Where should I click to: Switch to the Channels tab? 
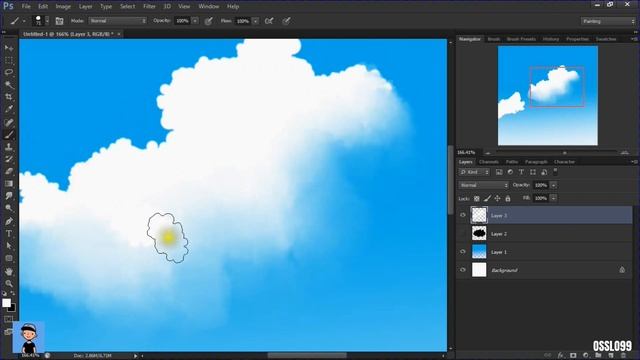(x=489, y=162)
